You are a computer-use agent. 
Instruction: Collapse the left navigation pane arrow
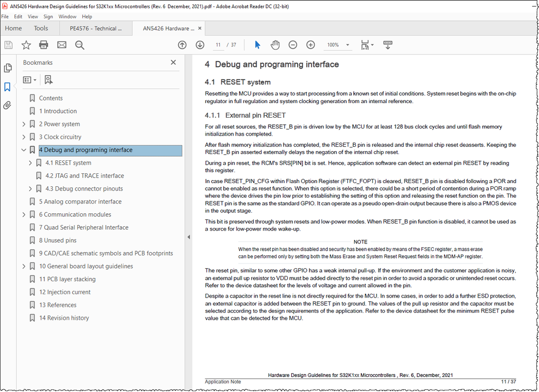coord(188,237)
